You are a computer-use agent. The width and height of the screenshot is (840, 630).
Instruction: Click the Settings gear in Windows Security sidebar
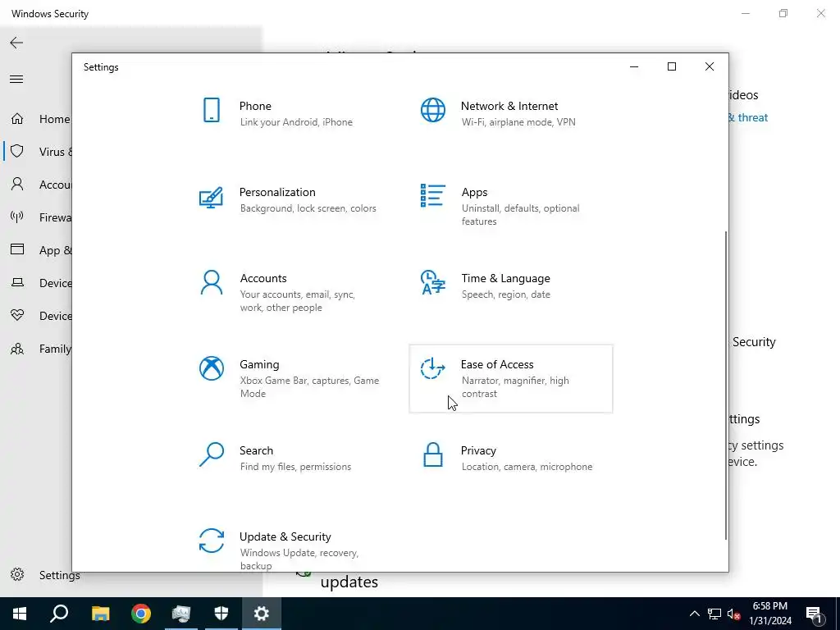click(x=17, y=575)
